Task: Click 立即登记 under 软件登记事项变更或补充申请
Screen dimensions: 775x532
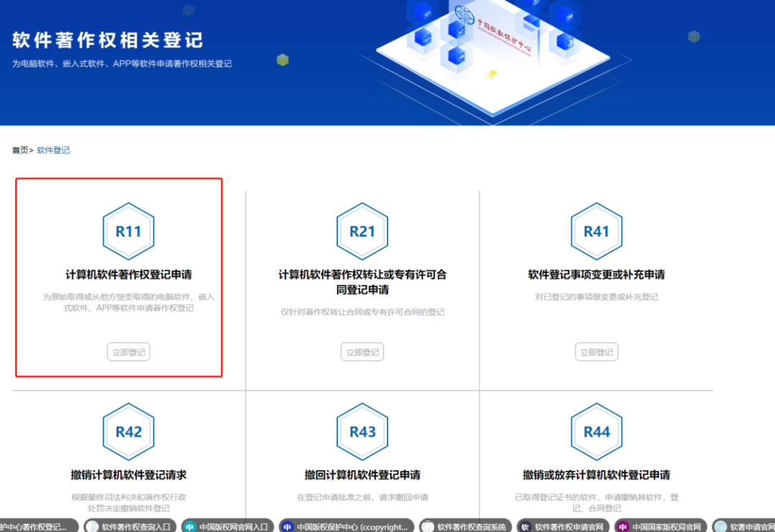Action: click(x=596, y=351)
